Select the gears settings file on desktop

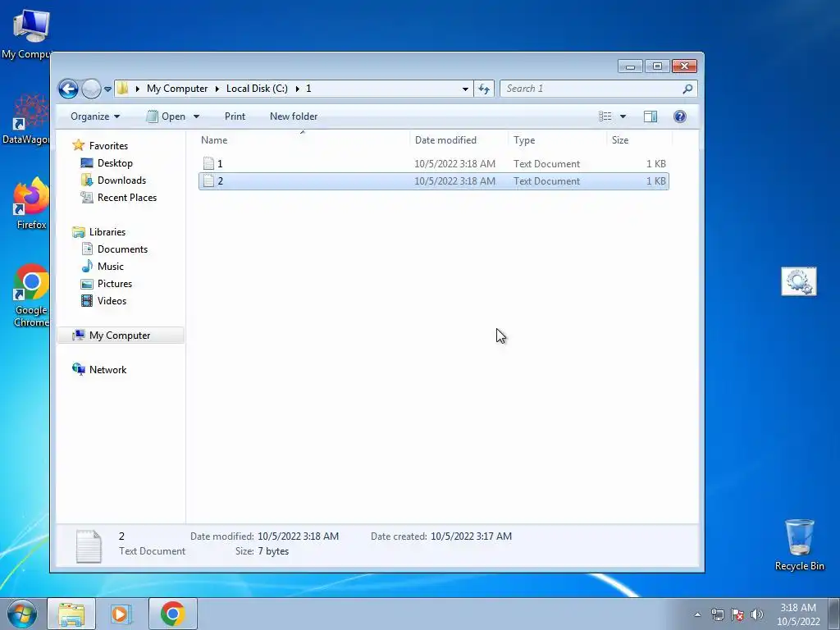pyautogui.click(x=799, y=281)
